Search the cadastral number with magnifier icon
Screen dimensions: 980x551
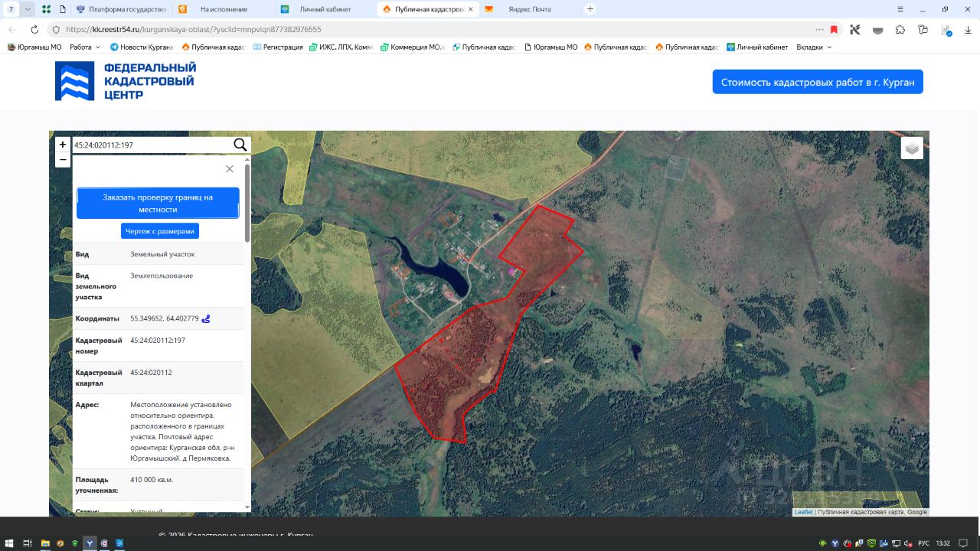coord(240,145)
